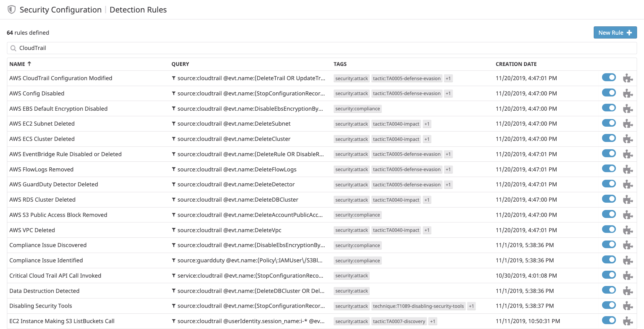Click the TAGS column header
Viewport: 644px width, 329px height.
(340, 64)
